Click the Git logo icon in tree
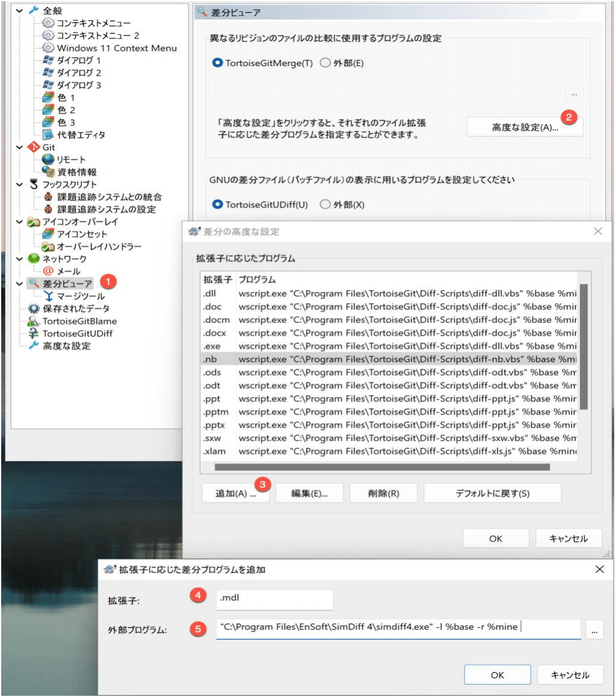The width and height of the screenshot is (616, 697). (x=34, y=146)
